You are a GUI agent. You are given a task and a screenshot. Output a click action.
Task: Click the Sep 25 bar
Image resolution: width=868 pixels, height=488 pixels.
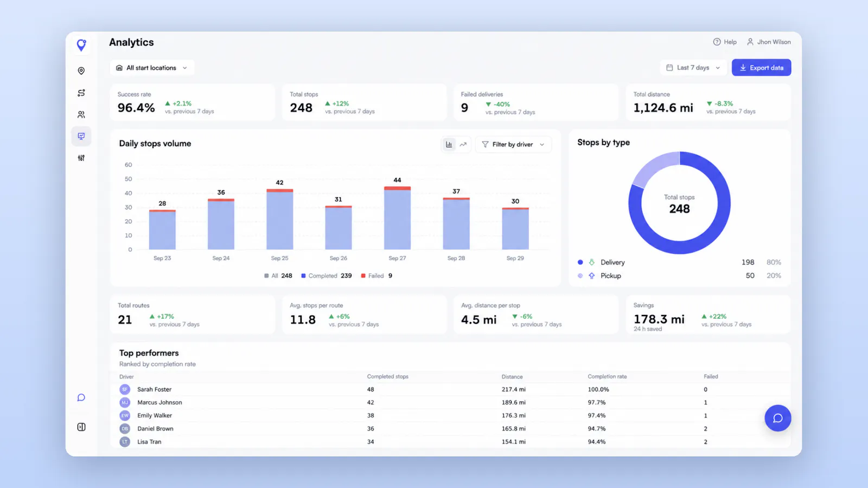(280, 219)
